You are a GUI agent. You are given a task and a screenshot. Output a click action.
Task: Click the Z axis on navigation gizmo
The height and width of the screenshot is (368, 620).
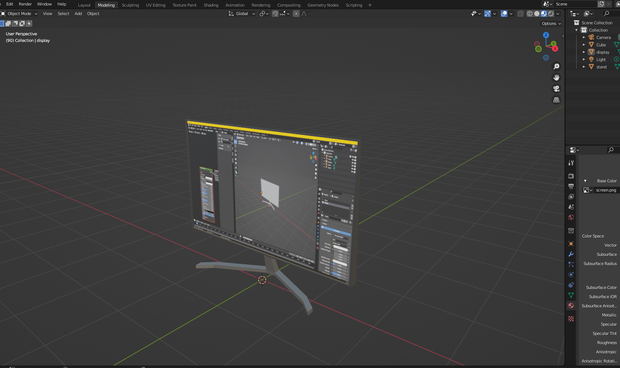pyautogui.click(x=546, y=35)
